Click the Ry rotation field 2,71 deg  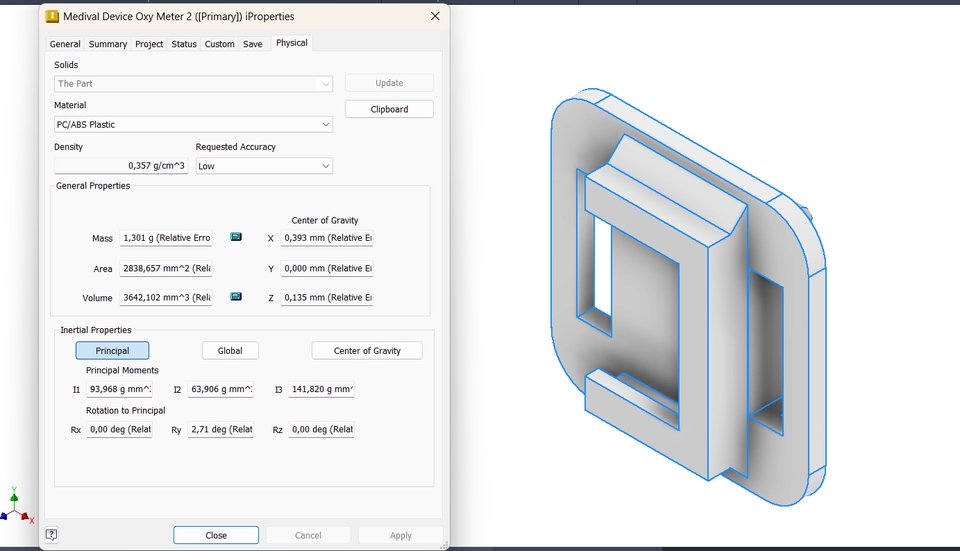point(220,429)
